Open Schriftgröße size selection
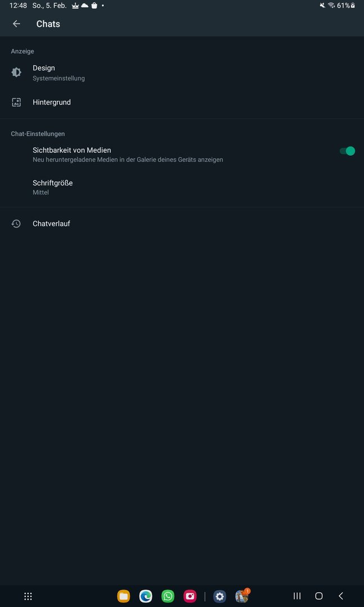 53,187
